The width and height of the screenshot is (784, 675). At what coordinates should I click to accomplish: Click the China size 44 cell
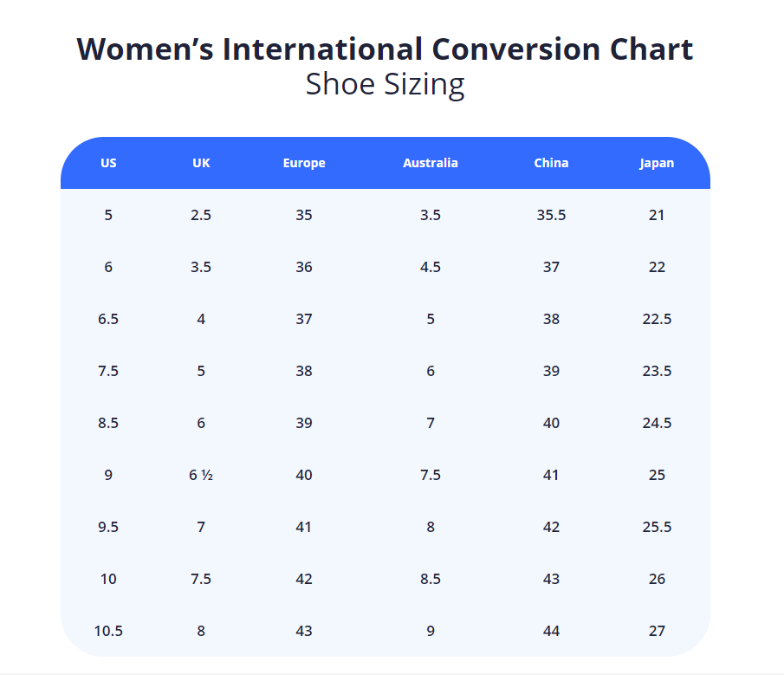click(551, 631)
